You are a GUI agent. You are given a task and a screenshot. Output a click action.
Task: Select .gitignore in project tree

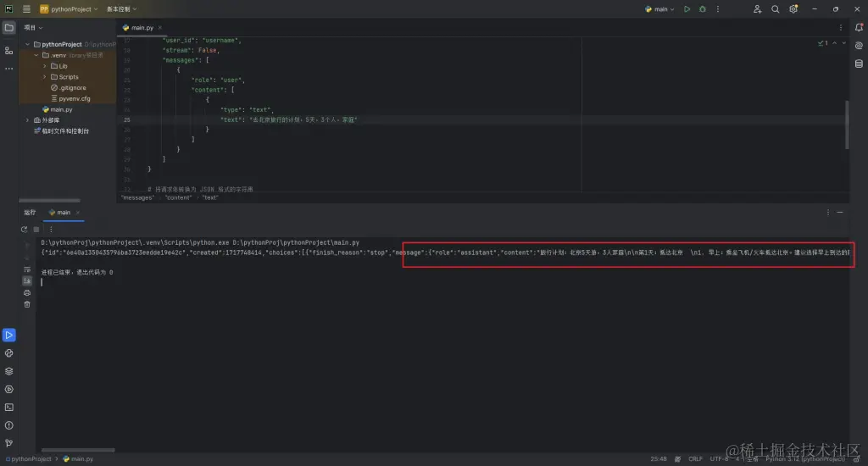[x=68, y=87]
